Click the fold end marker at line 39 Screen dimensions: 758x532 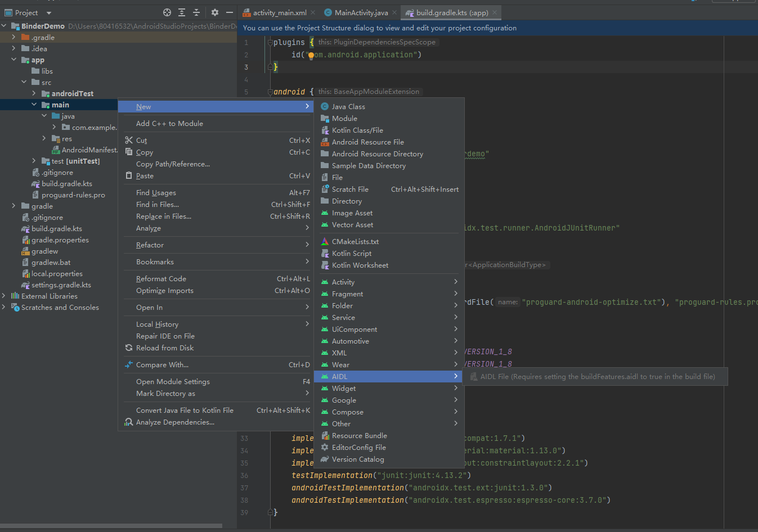point(270,512)
